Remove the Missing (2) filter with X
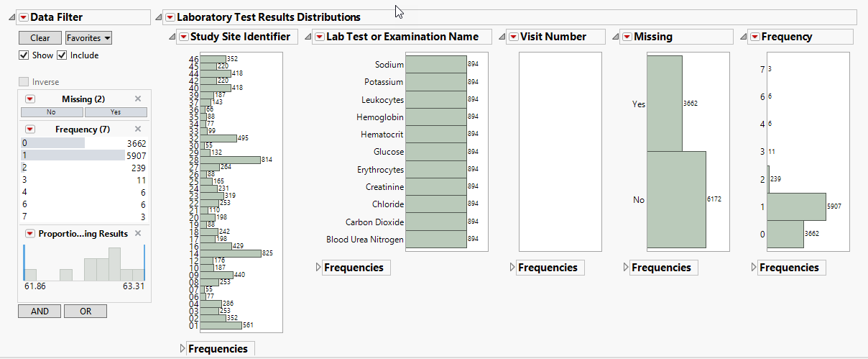 [x=138, y=99]
